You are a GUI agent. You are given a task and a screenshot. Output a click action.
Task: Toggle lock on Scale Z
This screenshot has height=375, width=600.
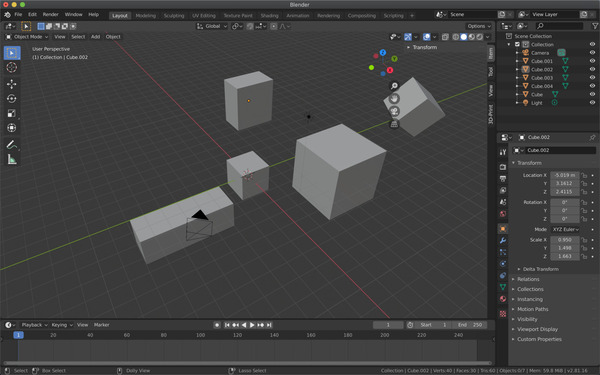click(584, 256)
